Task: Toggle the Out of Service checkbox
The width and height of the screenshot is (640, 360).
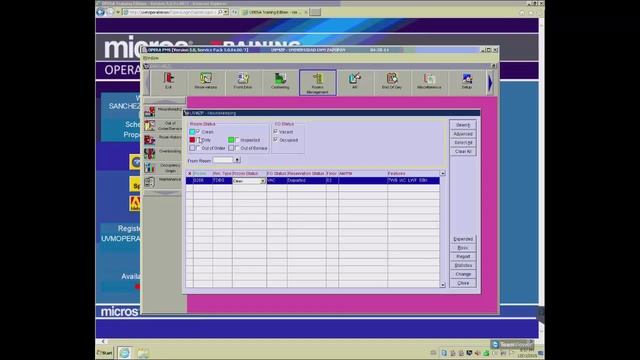Action: click(237, 148)
